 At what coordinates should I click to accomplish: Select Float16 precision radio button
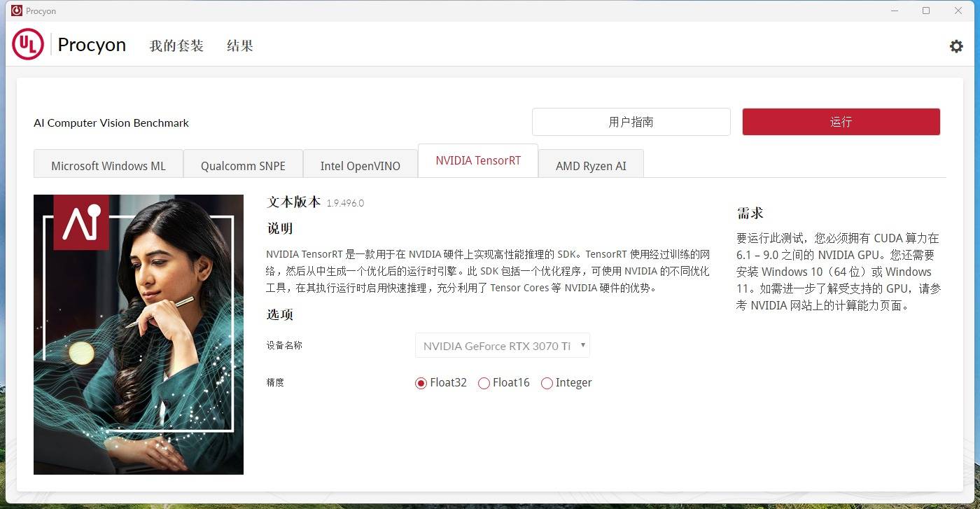pyautogui.click(x=484, y=383)
